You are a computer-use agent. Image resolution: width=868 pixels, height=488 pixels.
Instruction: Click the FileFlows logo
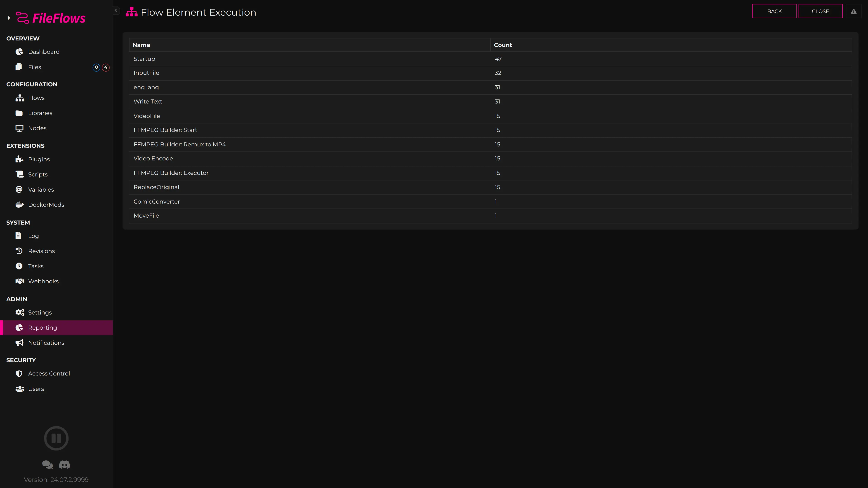coord(51,18)
